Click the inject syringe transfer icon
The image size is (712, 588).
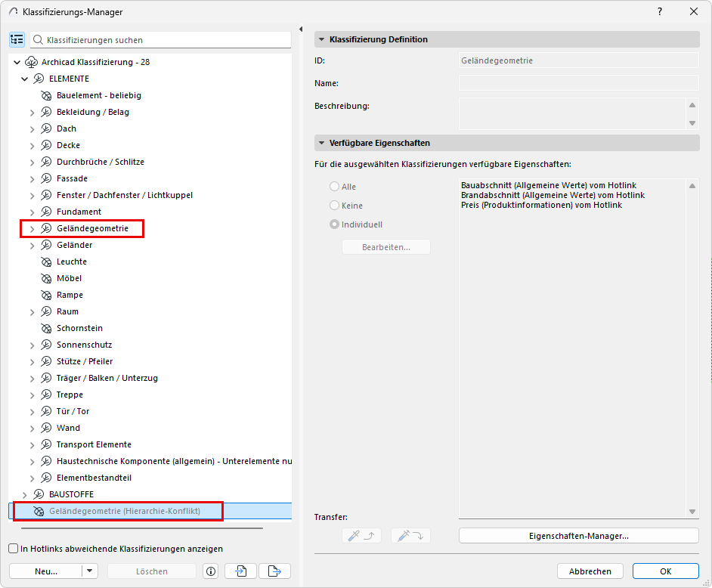click(410, 536)
